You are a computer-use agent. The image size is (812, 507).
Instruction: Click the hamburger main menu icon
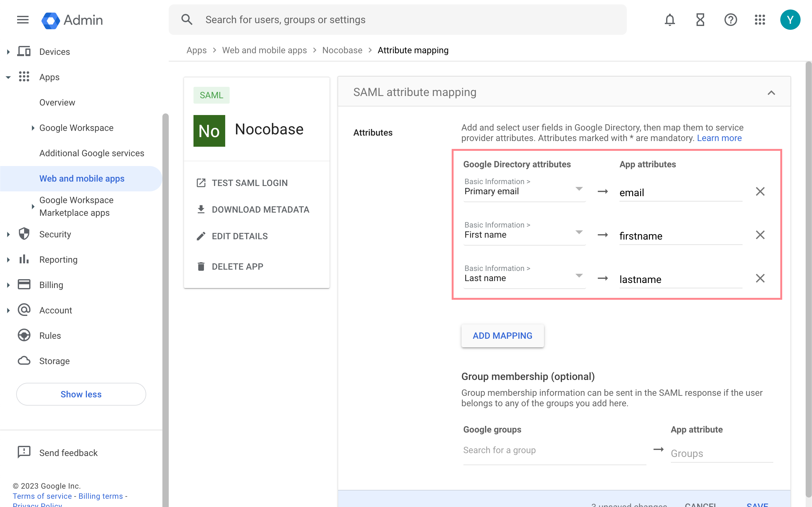[x=23, y=20]
